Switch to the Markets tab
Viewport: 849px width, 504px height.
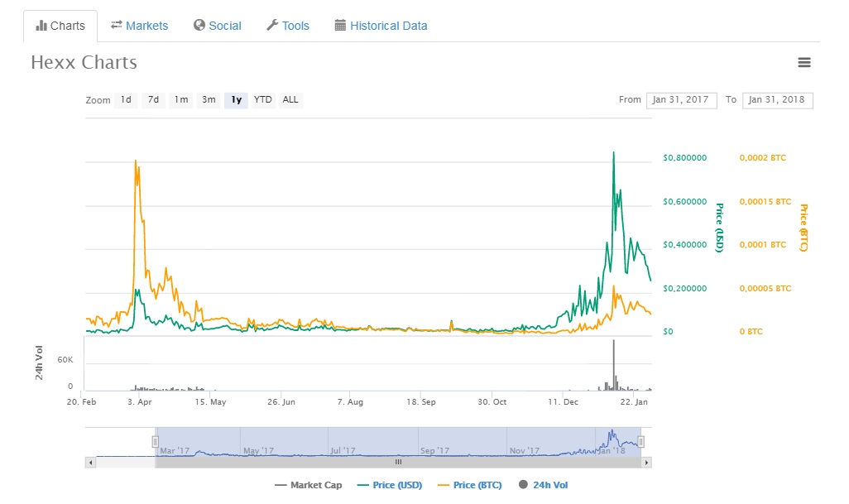coord(140,26)
